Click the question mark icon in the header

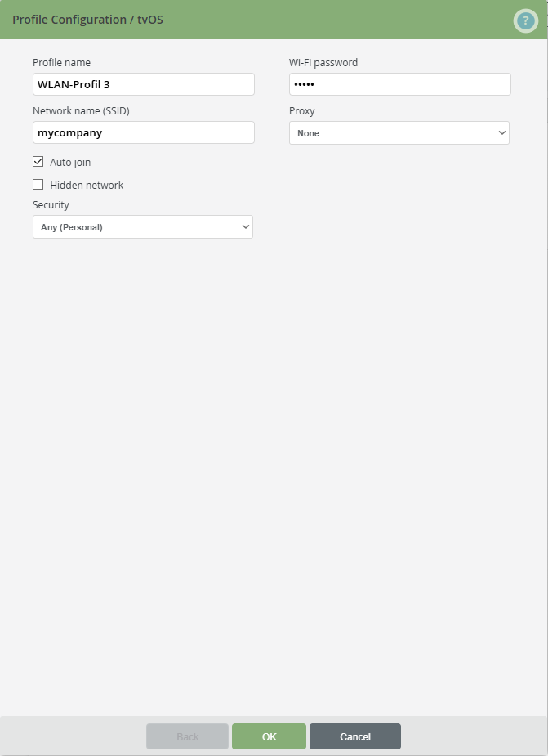click(525, 20)
